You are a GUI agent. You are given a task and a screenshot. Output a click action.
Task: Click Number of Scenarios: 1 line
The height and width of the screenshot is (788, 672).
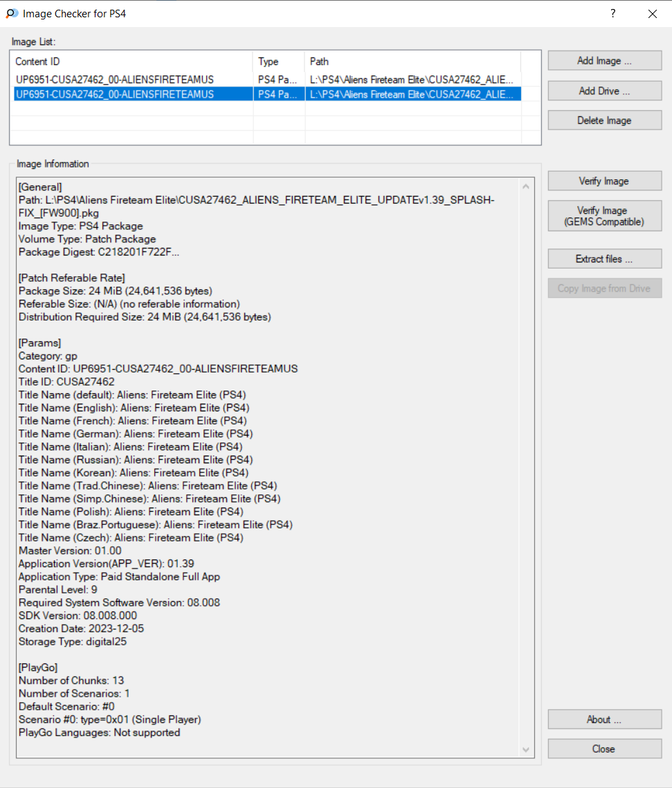tap(74, 694)
